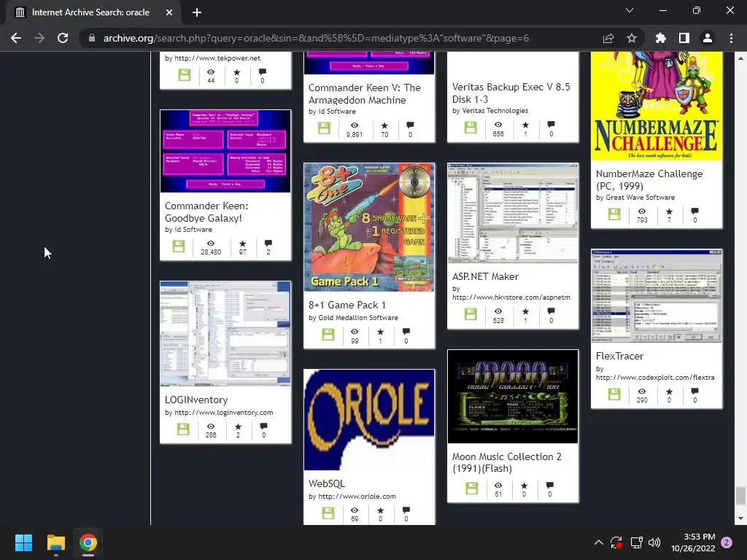The height and width of the screenshot is (560, 747).
Task: Click the Oriole logo thumbnail
Action: point(369,419)
